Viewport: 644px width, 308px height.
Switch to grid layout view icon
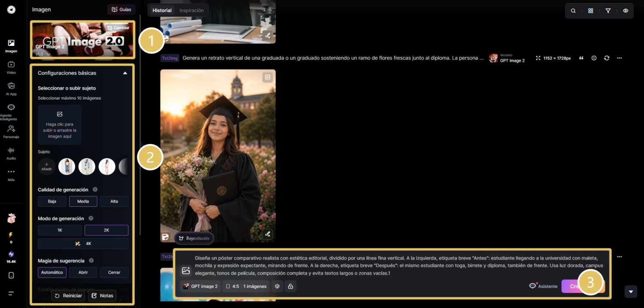(x=591, y=11)
